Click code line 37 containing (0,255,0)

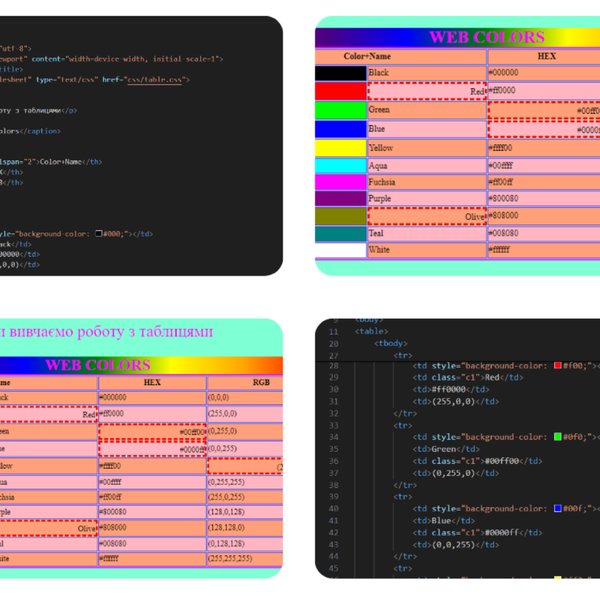tap(456, 473)
